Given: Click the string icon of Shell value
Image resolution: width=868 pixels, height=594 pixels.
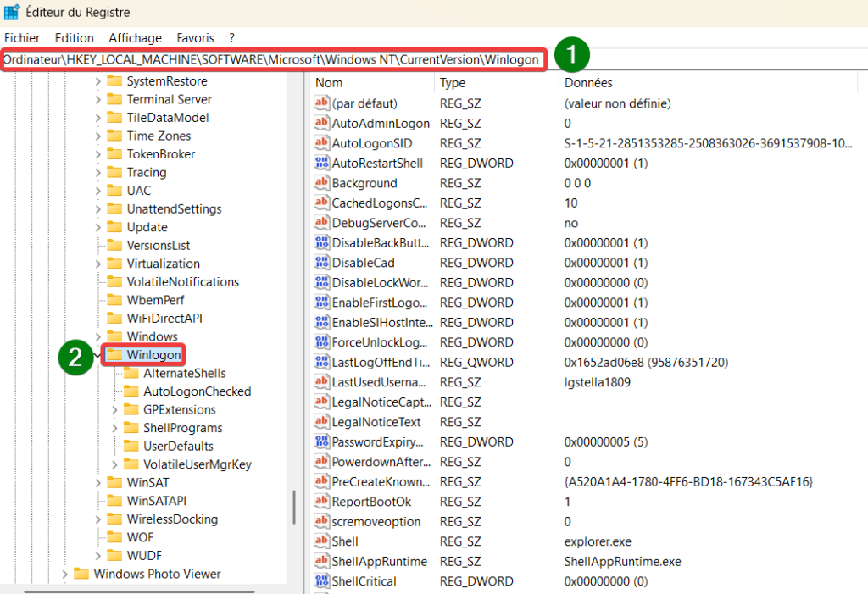Looking at the screenshot, I should point(321,541).
